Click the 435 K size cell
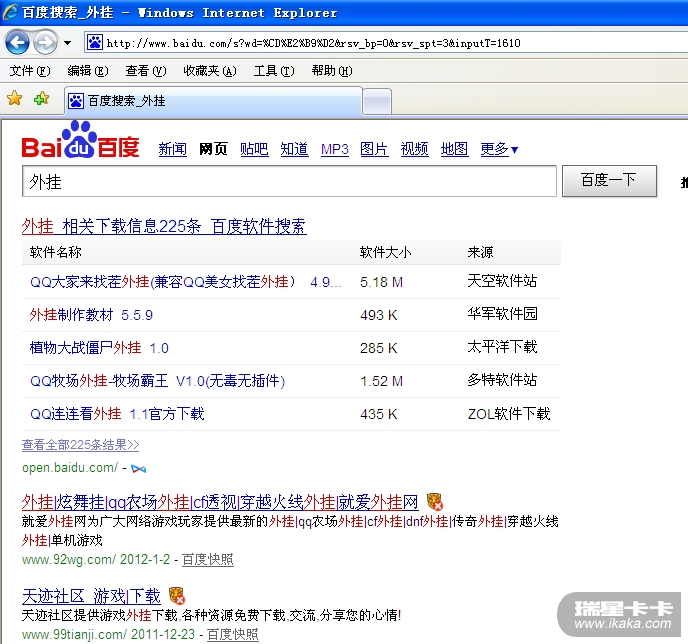The image size is (688, 644). pos(379,414)
